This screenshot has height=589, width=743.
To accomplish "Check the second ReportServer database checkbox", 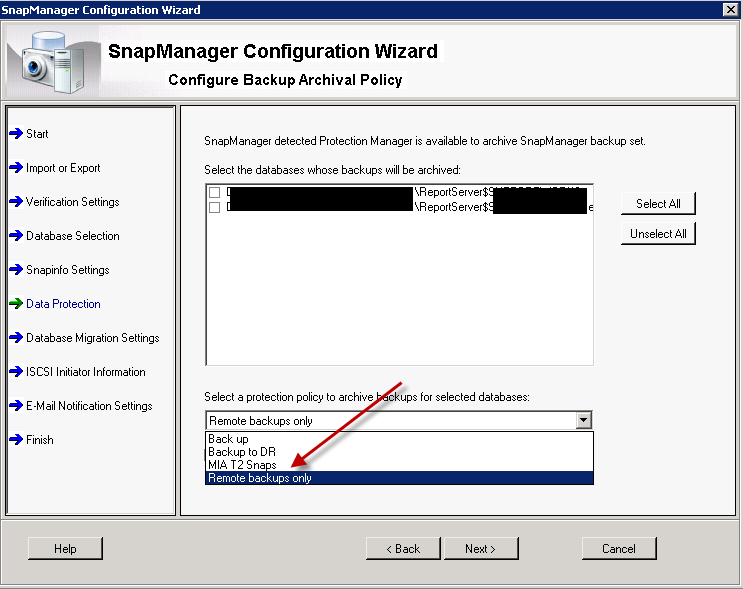I will coord(215,207).
